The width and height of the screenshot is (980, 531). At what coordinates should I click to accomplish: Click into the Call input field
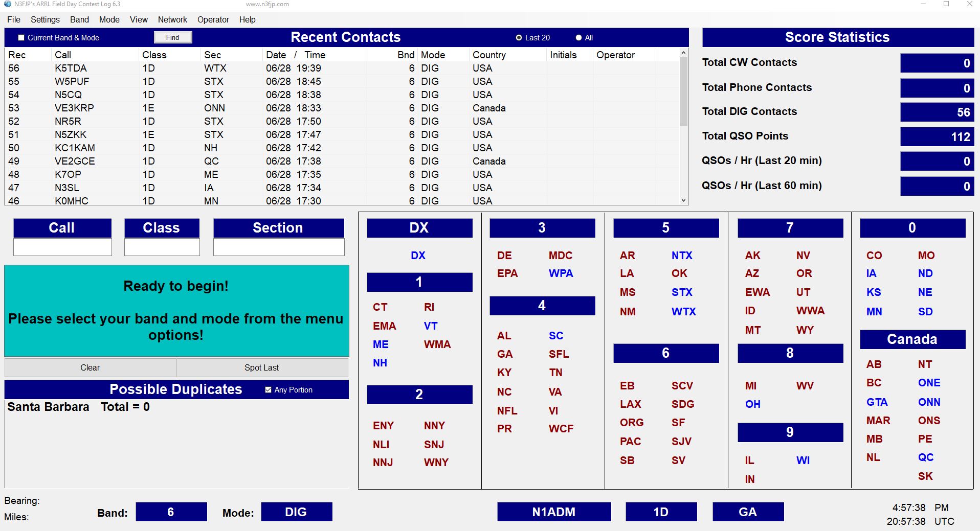62,247
